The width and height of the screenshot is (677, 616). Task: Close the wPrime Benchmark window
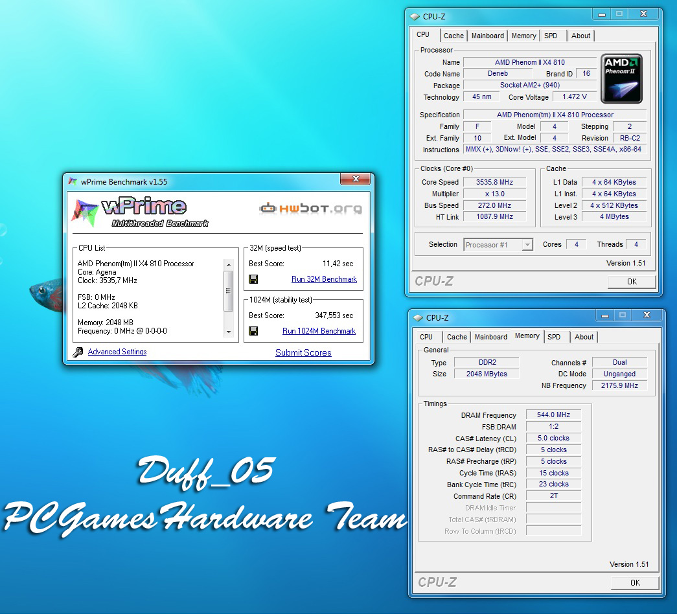point(355,179)
